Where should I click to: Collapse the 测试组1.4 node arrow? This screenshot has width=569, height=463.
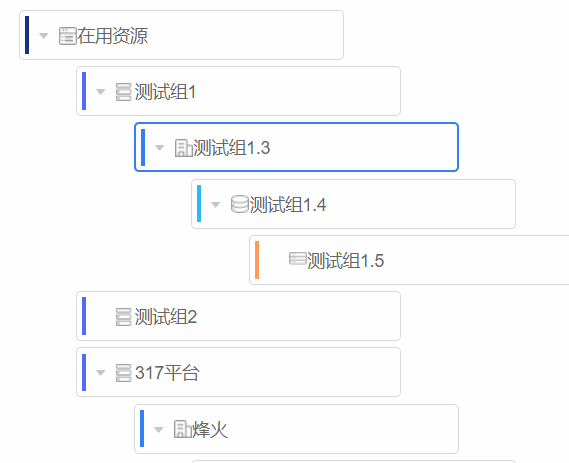click(x=216, y=205)
